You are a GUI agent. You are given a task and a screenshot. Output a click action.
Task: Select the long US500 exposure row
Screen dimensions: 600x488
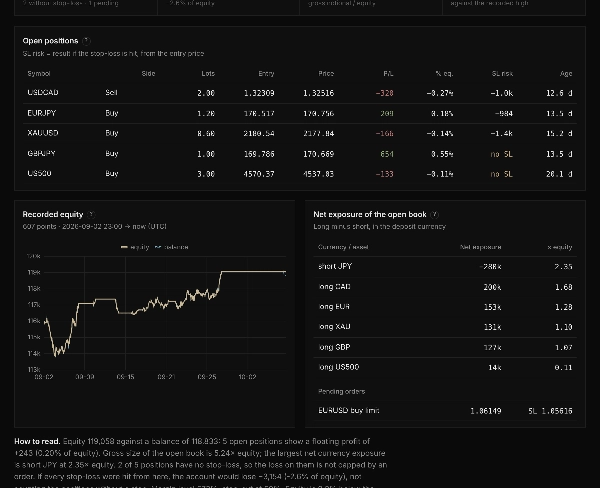(445, 367)
